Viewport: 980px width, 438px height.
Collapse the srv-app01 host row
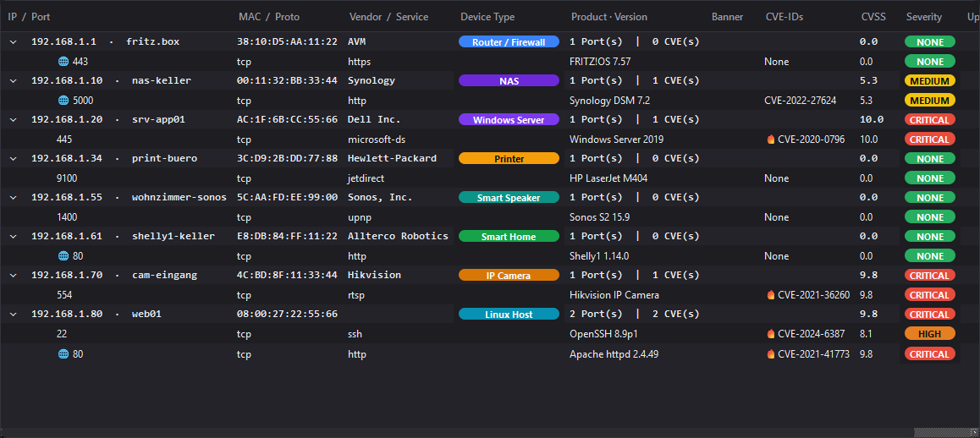coord(13,119)
